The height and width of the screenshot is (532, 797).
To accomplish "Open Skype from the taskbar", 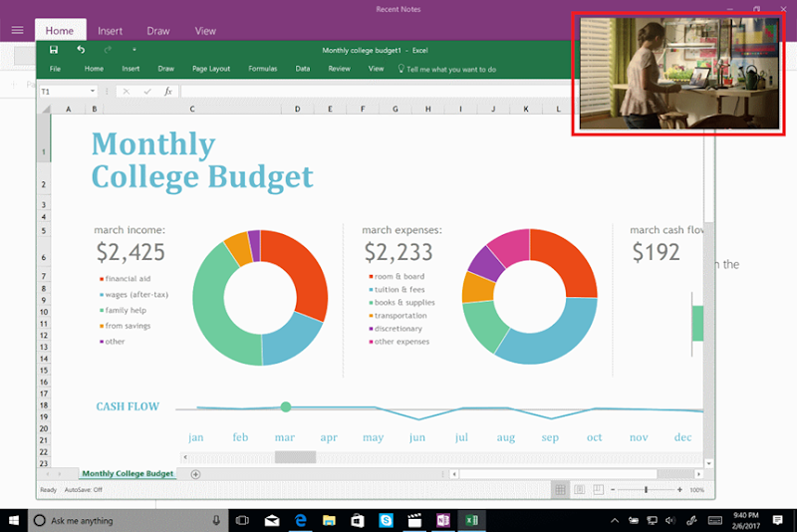I will pos(386,520).
